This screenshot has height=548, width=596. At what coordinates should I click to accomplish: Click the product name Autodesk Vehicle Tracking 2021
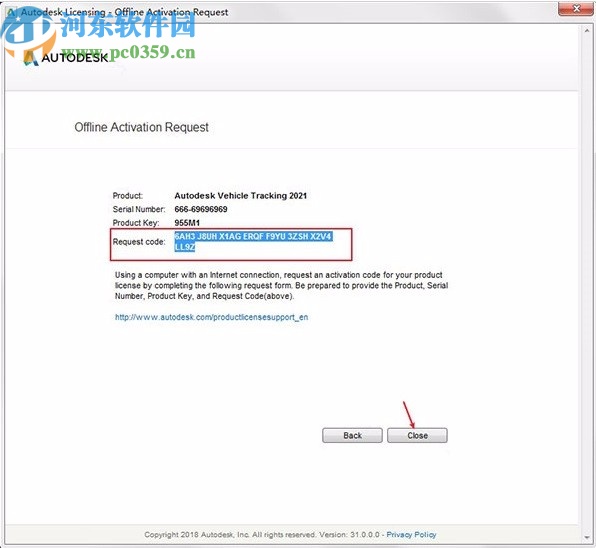(240, 196)
